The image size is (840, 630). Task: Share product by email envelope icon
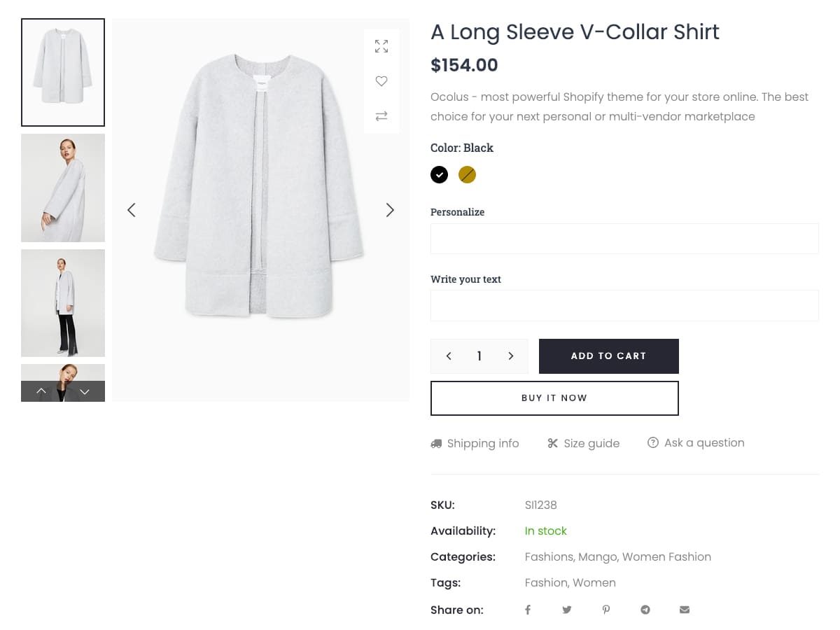685,610
